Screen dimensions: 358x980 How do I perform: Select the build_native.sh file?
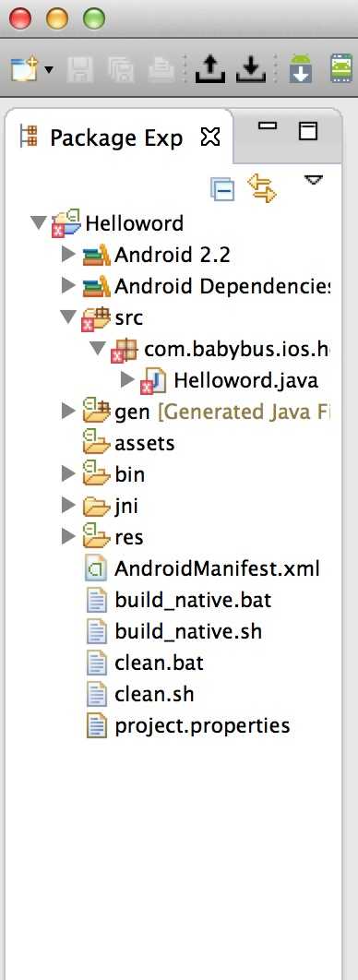click(x=188, y=632)
